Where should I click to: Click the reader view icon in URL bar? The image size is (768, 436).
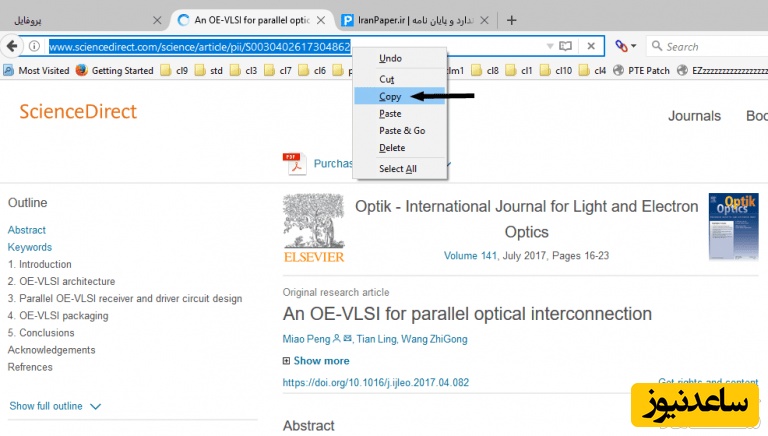tap(566, 46)
